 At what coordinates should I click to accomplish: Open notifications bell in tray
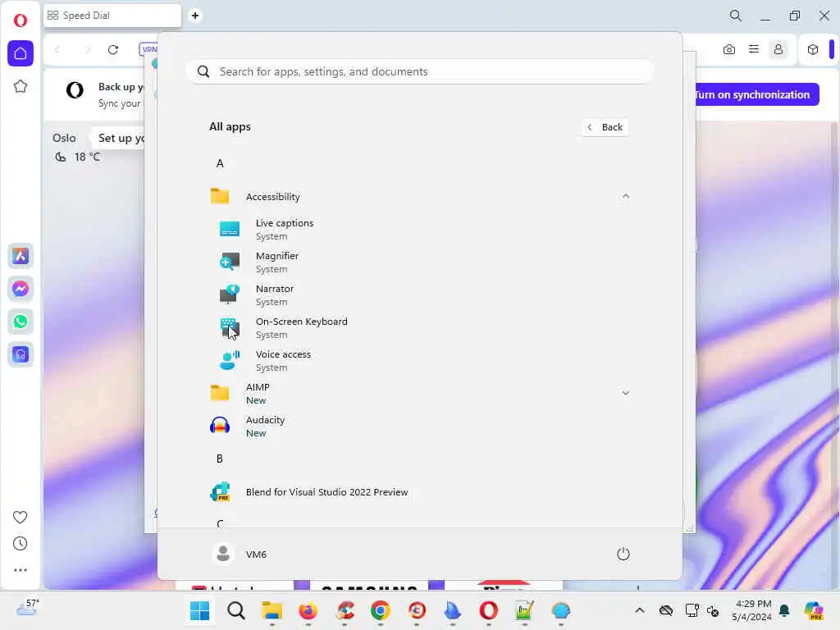pos(785,610)
